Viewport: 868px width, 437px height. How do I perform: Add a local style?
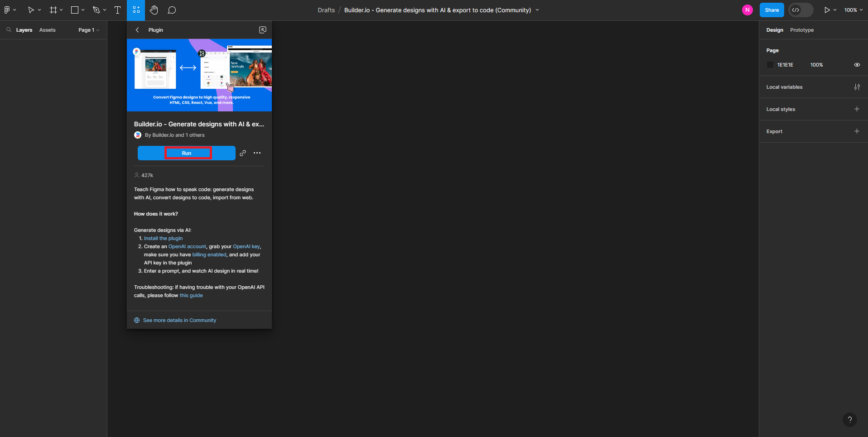(x=857, y=109)
